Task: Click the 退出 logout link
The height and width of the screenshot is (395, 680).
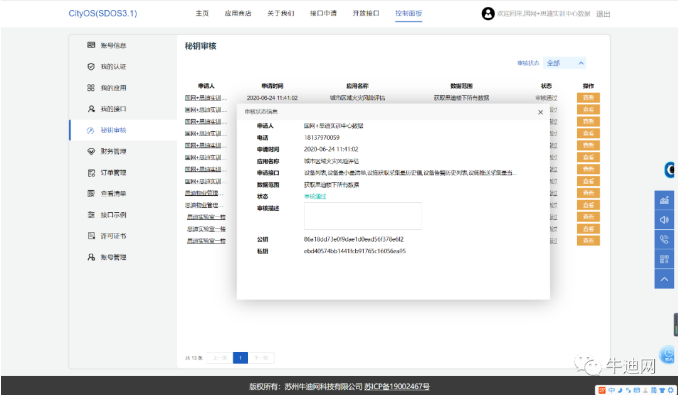Action: 603,14
